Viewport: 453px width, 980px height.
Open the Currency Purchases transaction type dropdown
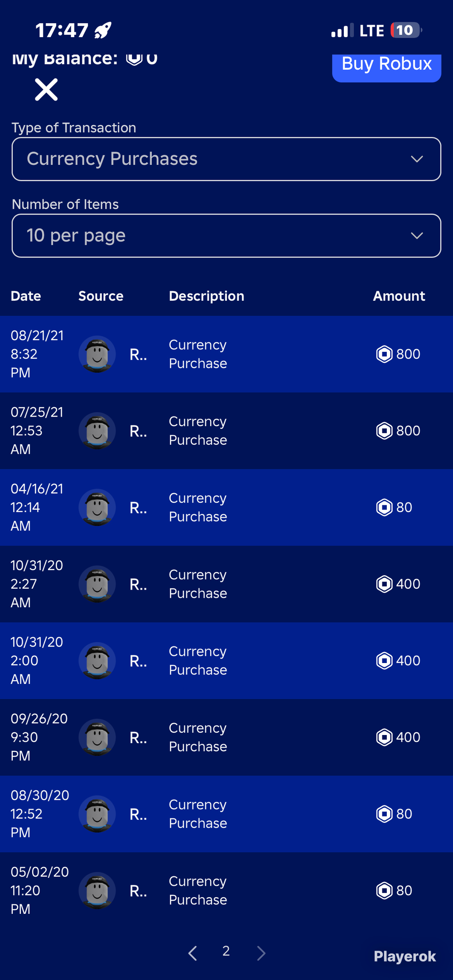[226, 159]
